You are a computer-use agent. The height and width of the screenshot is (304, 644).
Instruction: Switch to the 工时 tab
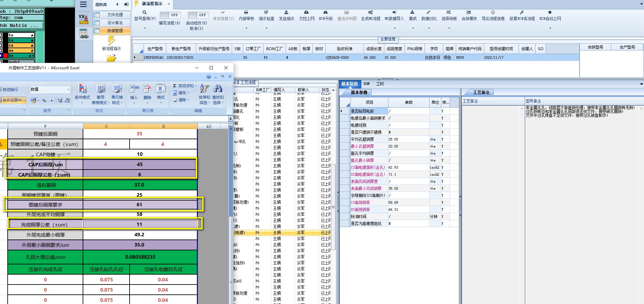tap(380, 84)
